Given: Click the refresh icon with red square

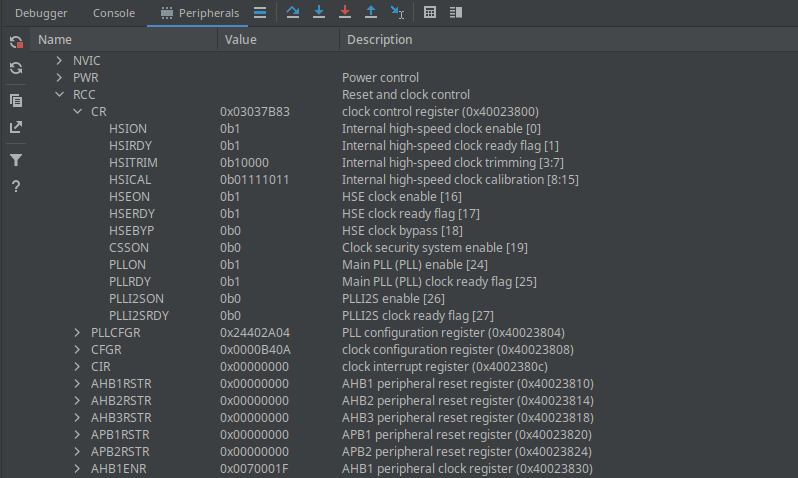Looking at the screenshot, I should click(16, 42).
